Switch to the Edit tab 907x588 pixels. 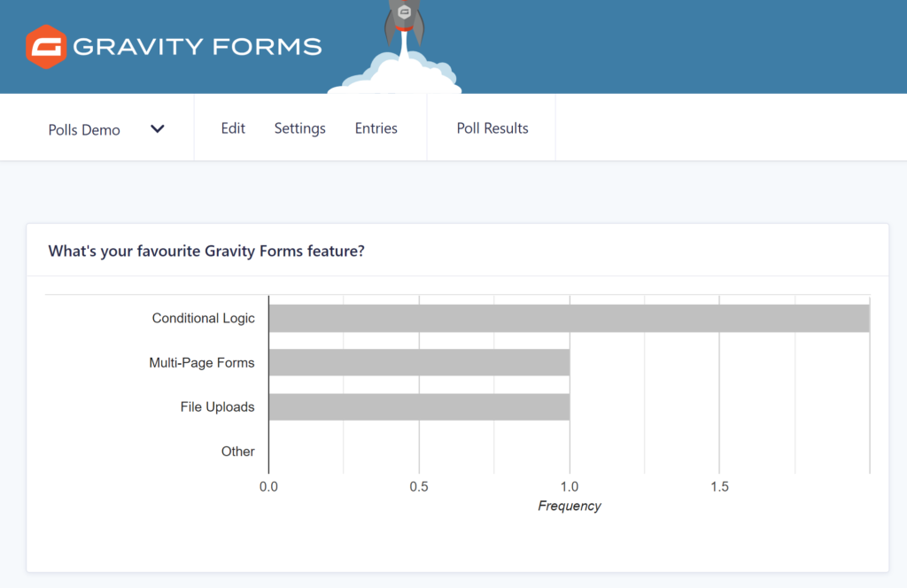[x=233, y=128]
